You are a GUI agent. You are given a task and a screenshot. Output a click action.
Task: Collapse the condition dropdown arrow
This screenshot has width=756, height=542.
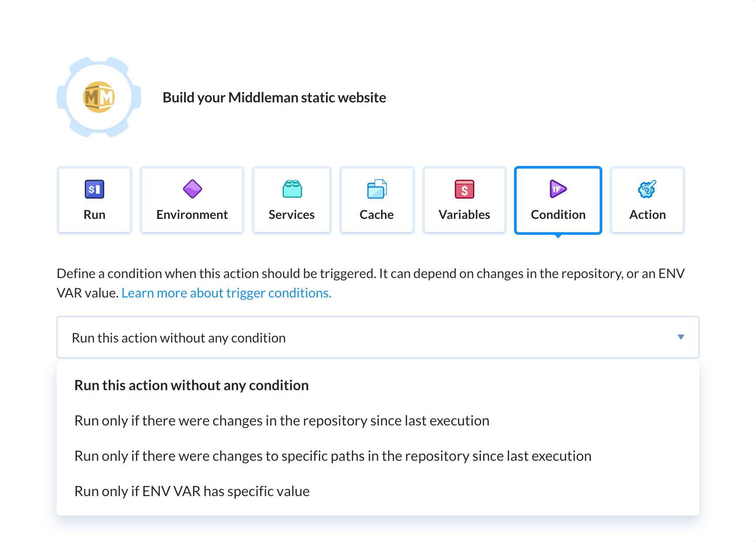pyautogui.click(x=680, y=337)
